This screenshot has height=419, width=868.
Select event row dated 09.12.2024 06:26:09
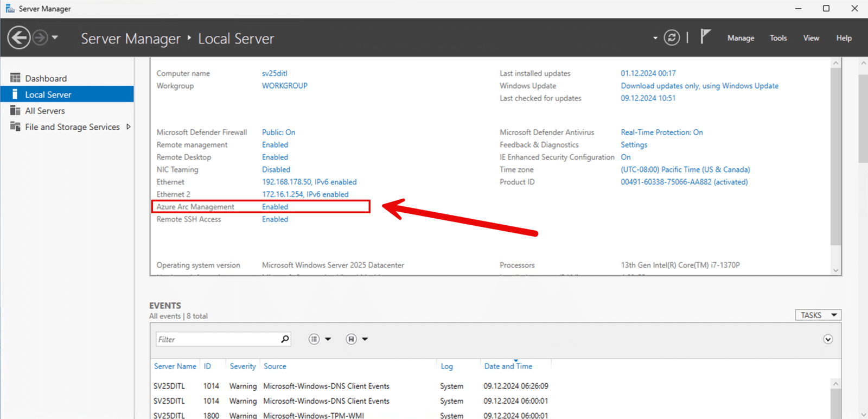(x=490, y=386)
